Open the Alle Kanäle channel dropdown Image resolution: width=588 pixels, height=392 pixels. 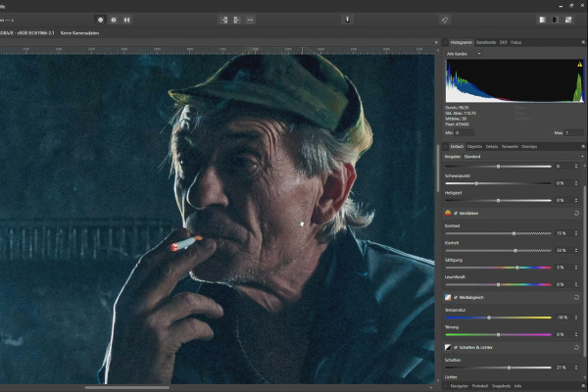464,54
